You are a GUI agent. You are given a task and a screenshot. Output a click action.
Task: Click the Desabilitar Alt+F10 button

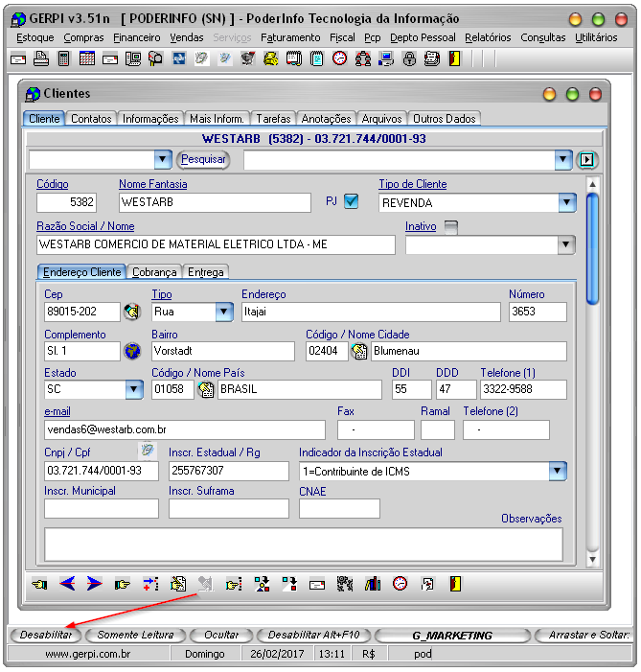pos(313,635)
